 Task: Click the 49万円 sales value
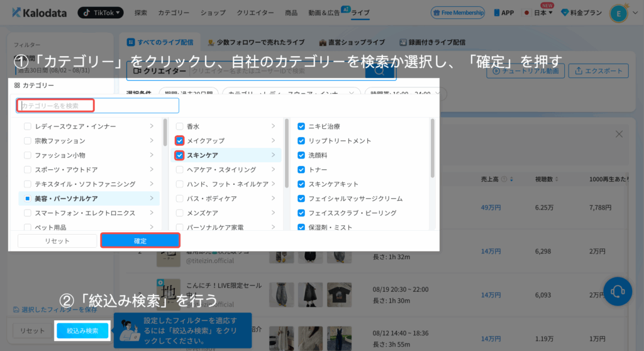(x=491, y=208)
